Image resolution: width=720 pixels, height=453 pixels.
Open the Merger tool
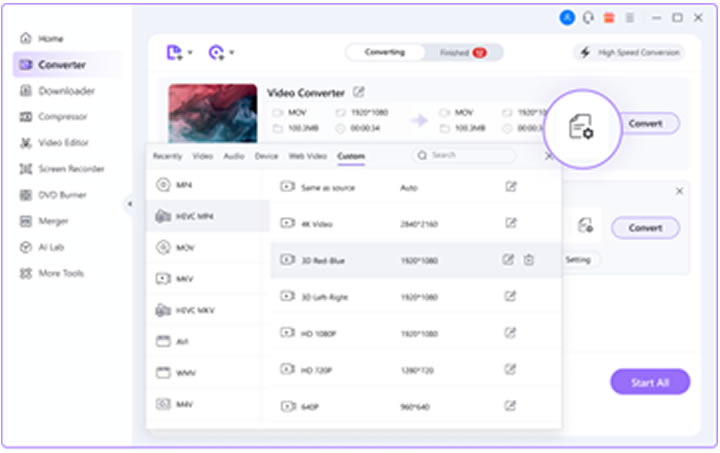(x=44, y=221)
